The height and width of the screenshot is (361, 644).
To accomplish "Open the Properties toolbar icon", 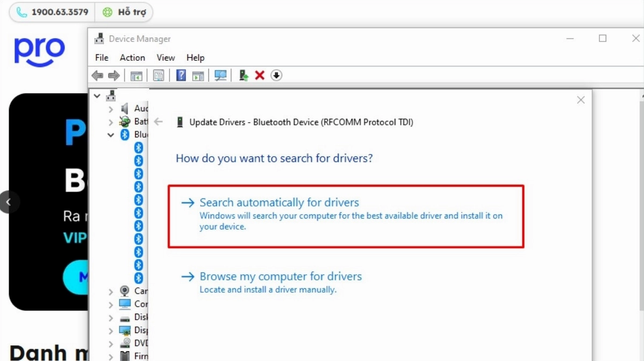I will coord(158,75).
